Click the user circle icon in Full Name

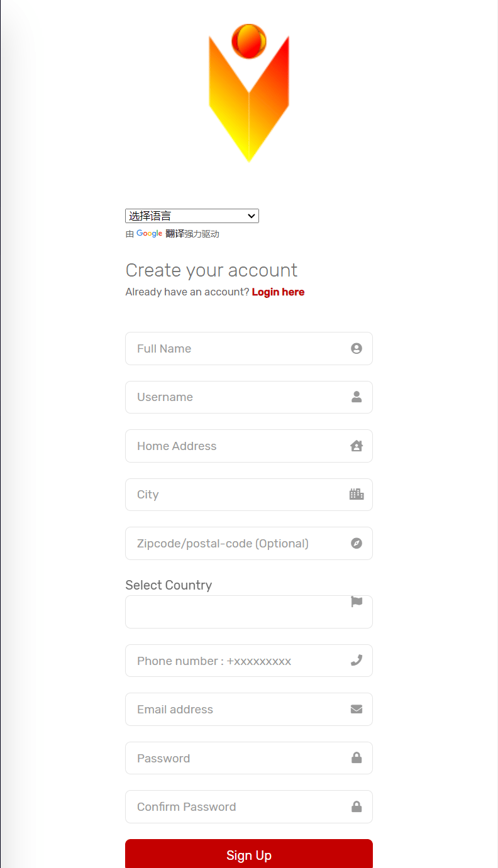[x=357, y=348]
